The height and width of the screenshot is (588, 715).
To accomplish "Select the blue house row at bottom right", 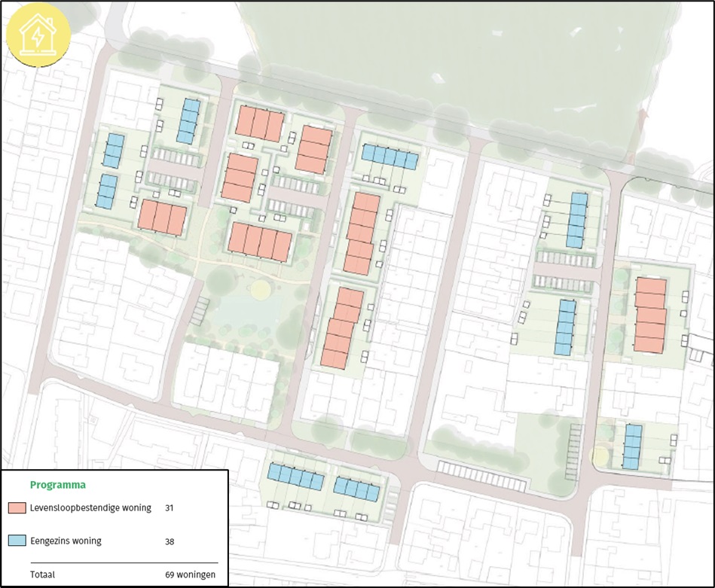I will [633, 446].
